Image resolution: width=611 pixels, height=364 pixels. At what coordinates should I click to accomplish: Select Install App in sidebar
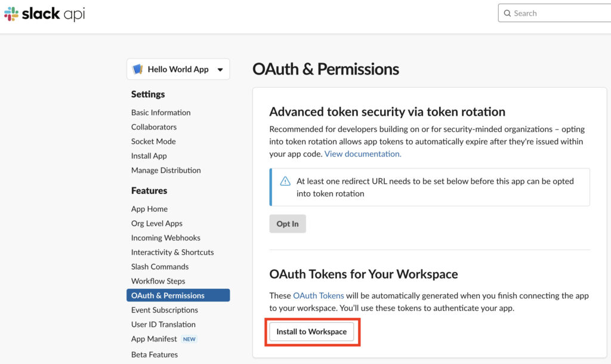click(149, 156)
